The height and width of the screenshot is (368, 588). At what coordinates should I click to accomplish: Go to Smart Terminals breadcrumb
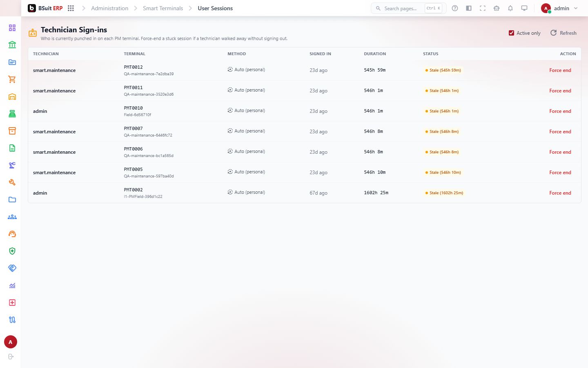[x=163, y=8]
